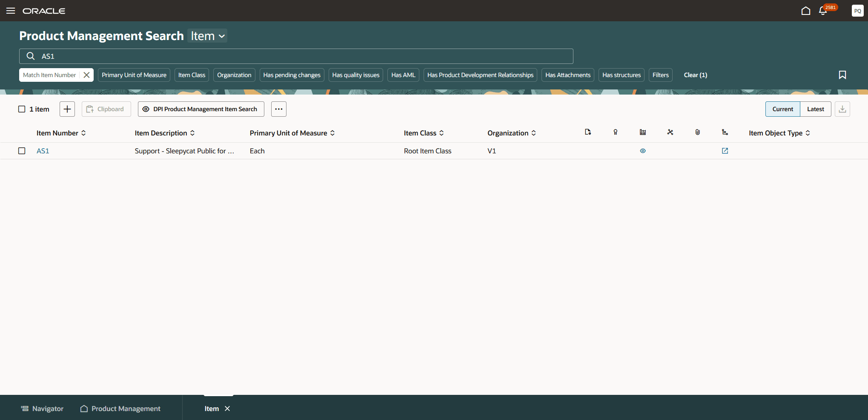Open the Navigator menu

pos(42,408)
